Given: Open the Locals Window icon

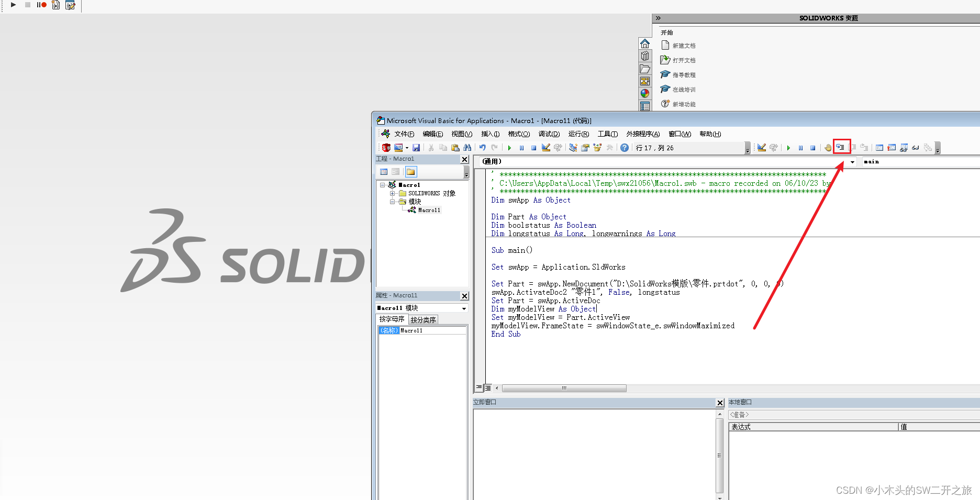Looking at the screenshot, I should 879,148.
